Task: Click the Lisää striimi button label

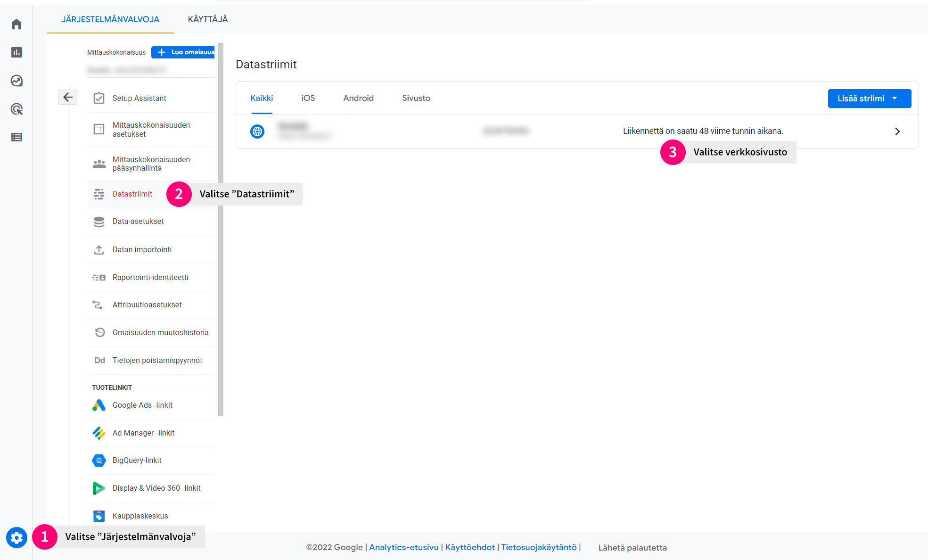Action: 861,99
